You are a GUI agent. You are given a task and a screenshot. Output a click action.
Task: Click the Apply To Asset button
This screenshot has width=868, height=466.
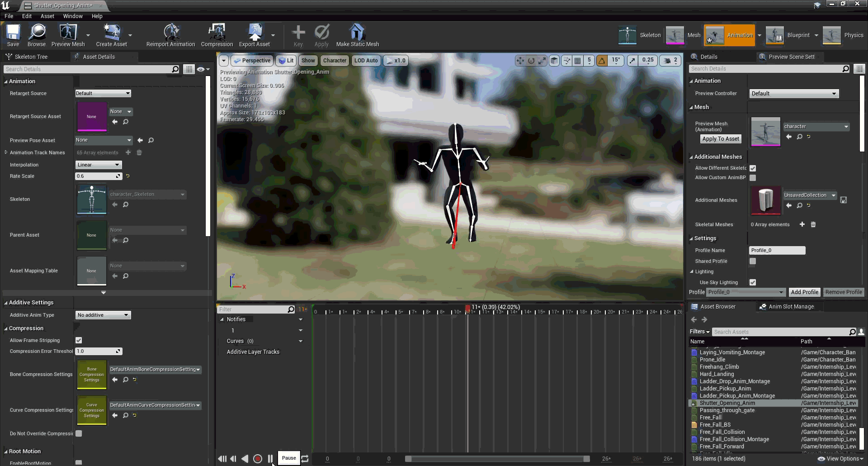tap(720, 139)
